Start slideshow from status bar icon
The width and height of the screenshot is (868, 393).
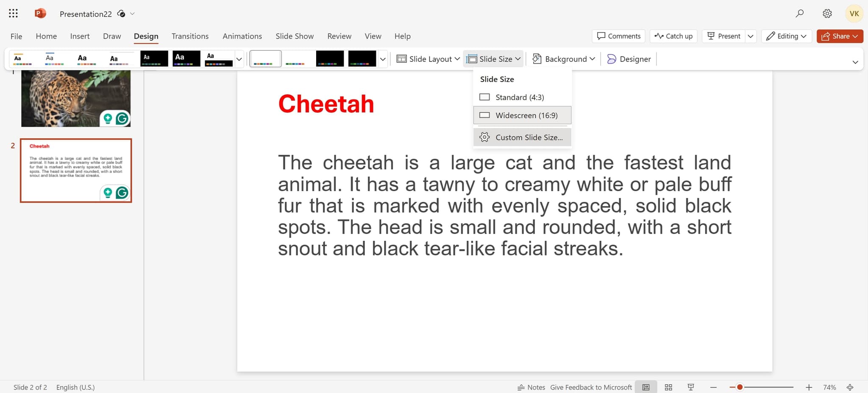pyautogui.click(x=691, y=387)
